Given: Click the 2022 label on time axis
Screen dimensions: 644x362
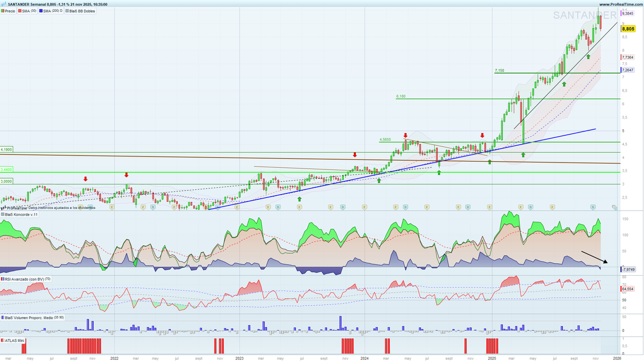Looking at the screenshot, I should coord(114,357).
